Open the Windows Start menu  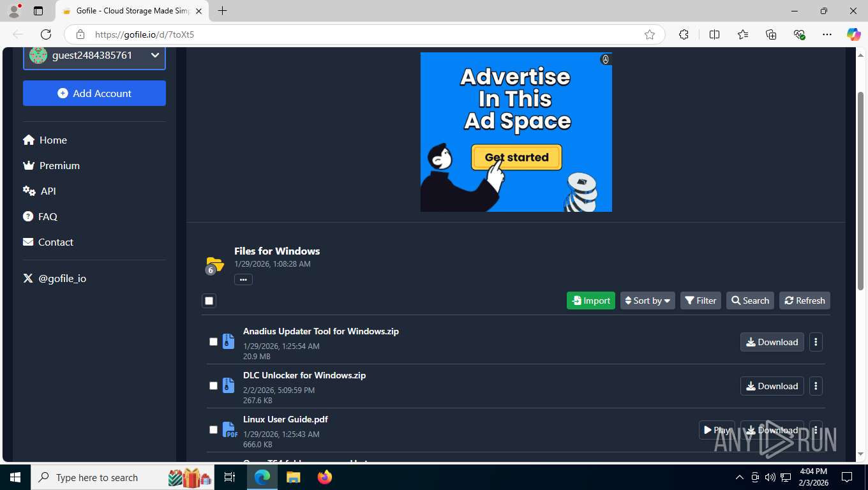tap(15, 477)
